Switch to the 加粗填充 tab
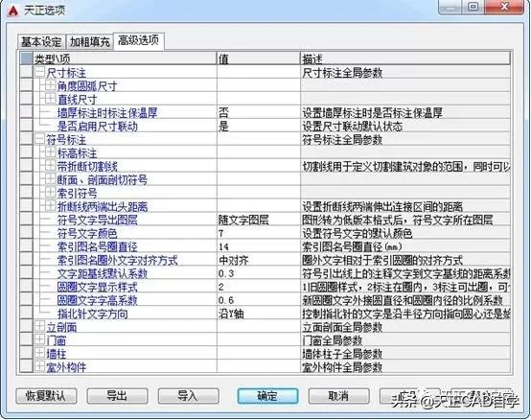The image size is (531, 420). [x=90, y=42]
